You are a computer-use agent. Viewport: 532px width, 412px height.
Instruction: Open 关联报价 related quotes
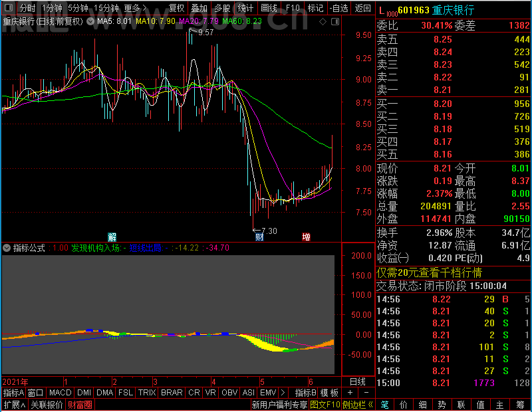click(x=47, y=405)
